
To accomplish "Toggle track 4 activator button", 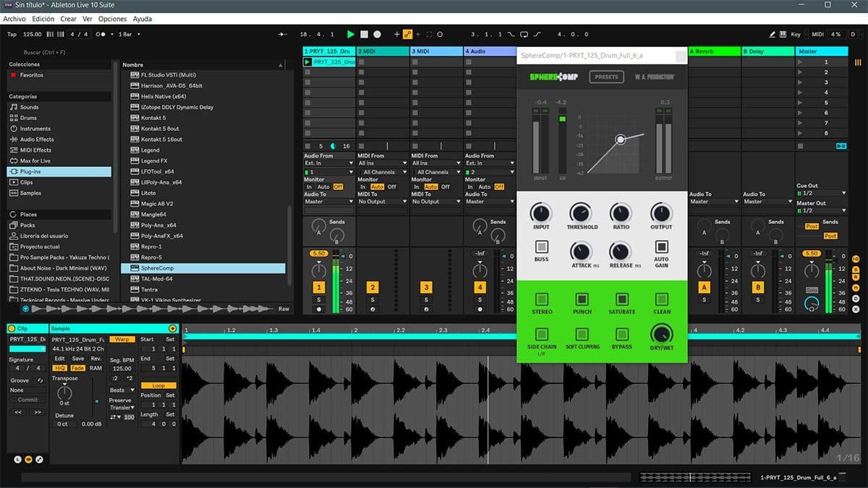I will point(480,288).
